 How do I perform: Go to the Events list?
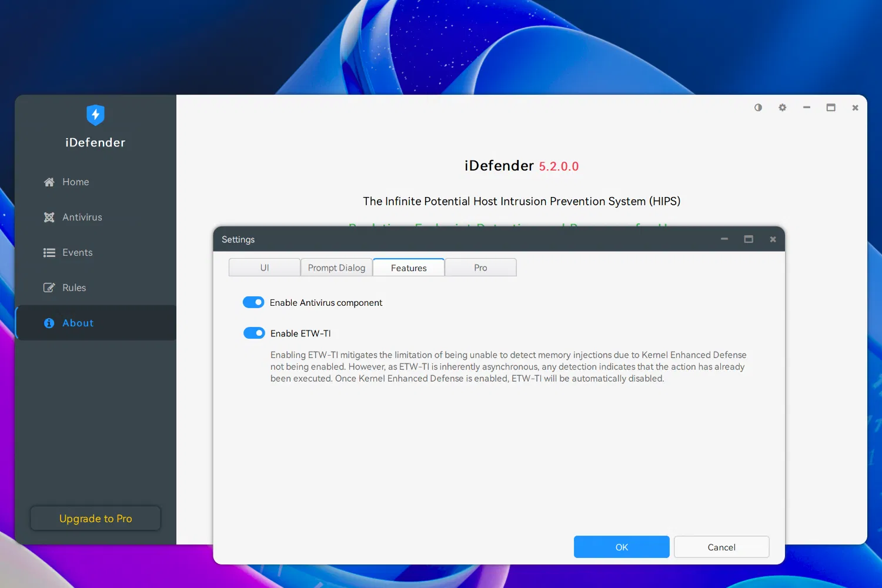[x=95, y=252]
